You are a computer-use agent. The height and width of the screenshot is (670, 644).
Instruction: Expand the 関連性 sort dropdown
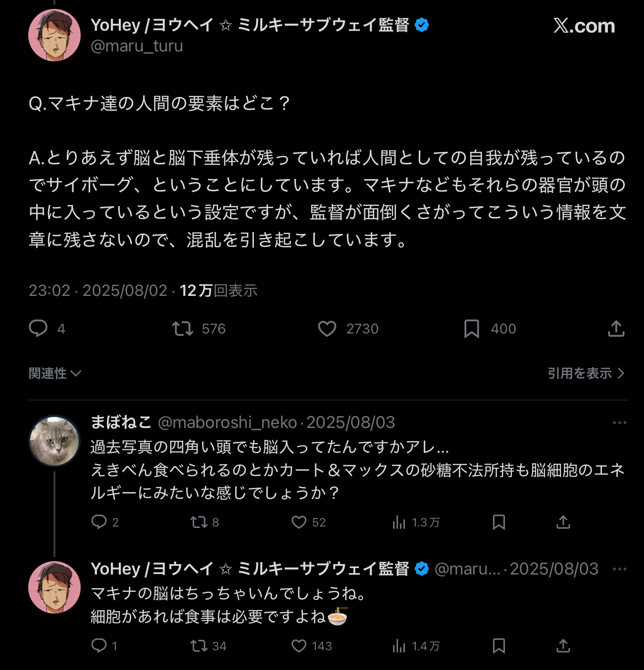[x=54, y=373]
